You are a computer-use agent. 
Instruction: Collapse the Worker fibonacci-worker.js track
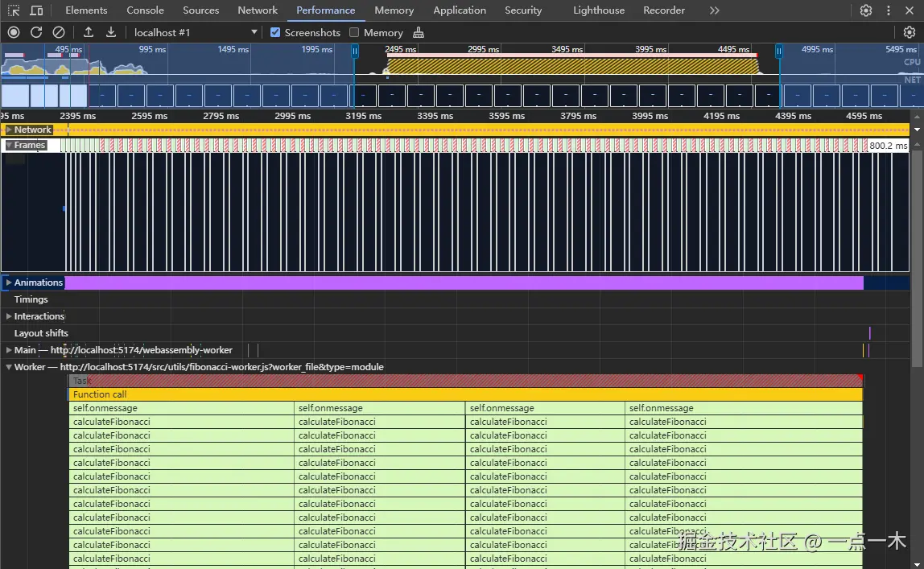[9, 367]
